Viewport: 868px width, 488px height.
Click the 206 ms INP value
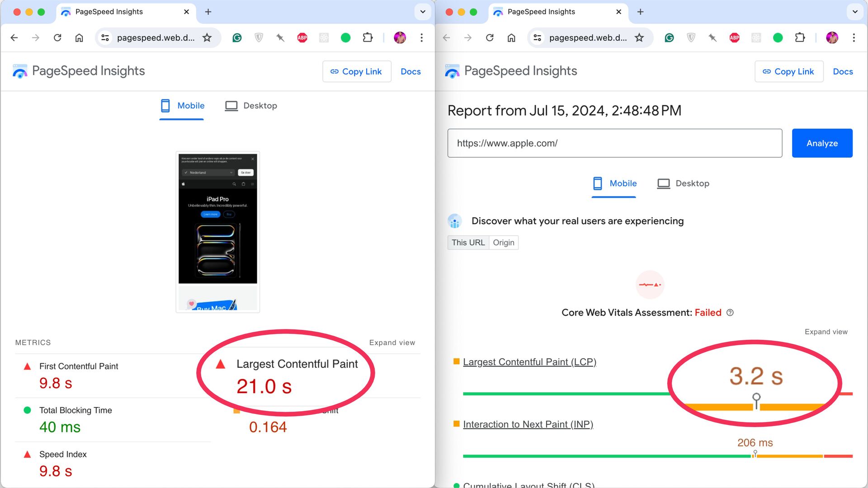click(x=755, y=443)
